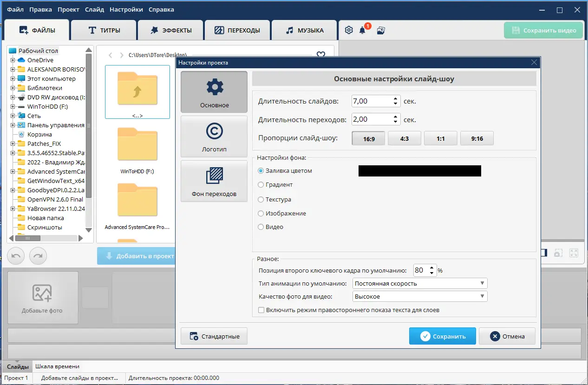Open the notifications bell icon
588x385 pixels.
[363, 31]
